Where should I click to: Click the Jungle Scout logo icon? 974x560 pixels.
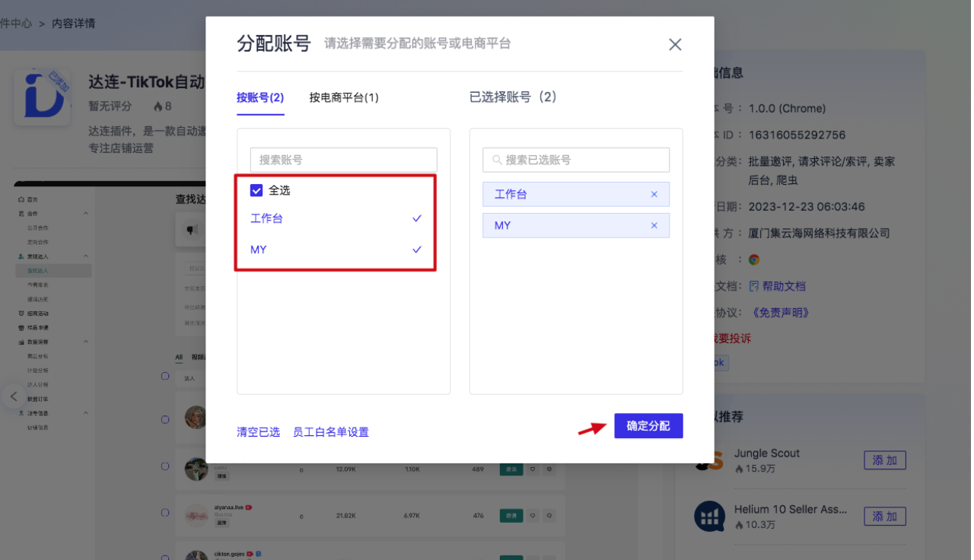(708, 460)
